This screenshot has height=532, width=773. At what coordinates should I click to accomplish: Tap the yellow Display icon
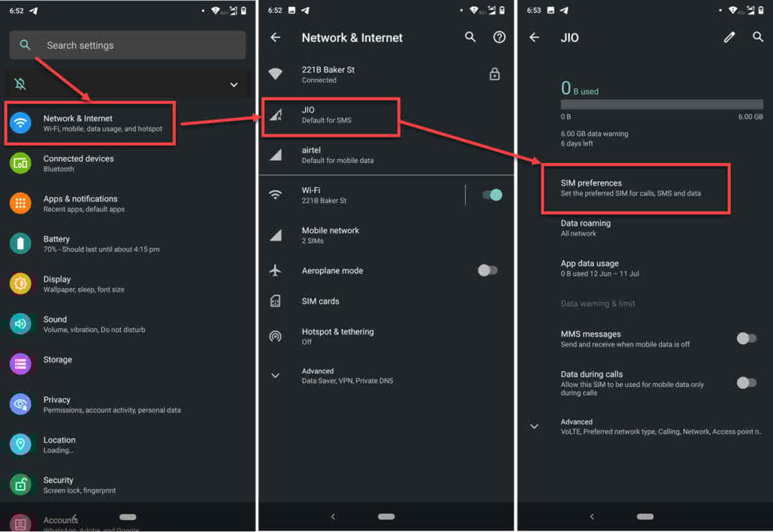coord(20,284)
